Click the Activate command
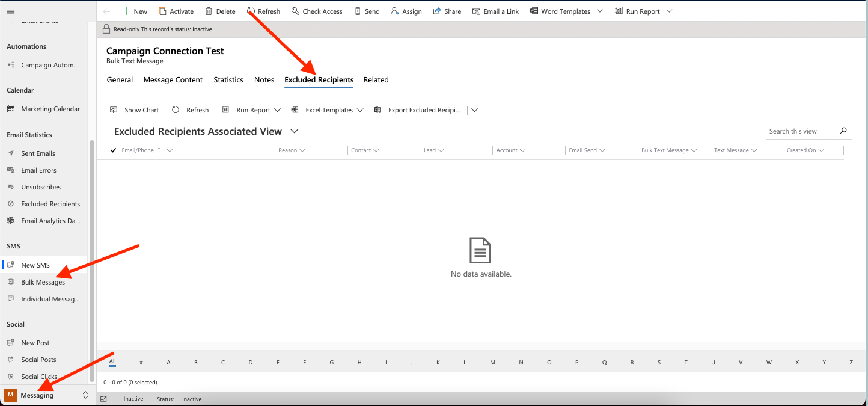Screen dimensions: 868x406 click(176, 11)
